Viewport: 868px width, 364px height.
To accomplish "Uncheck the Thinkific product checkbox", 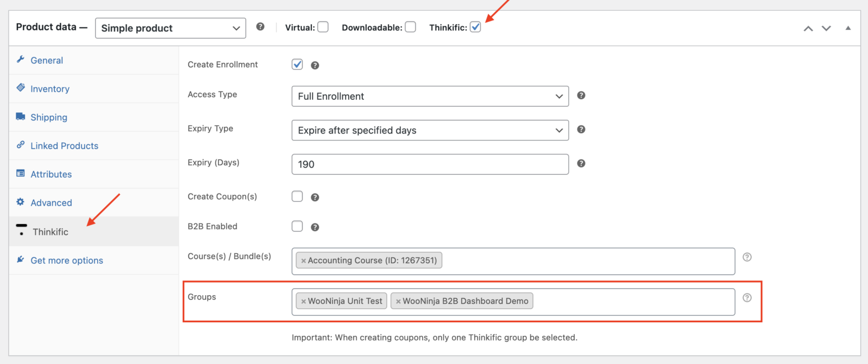I will [475, 27].
